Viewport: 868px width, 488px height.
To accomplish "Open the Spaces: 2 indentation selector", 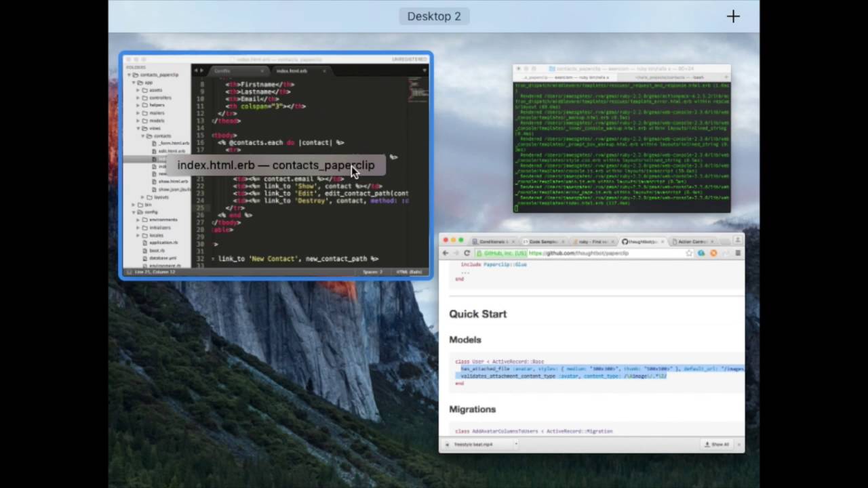I will pos(372,272).
